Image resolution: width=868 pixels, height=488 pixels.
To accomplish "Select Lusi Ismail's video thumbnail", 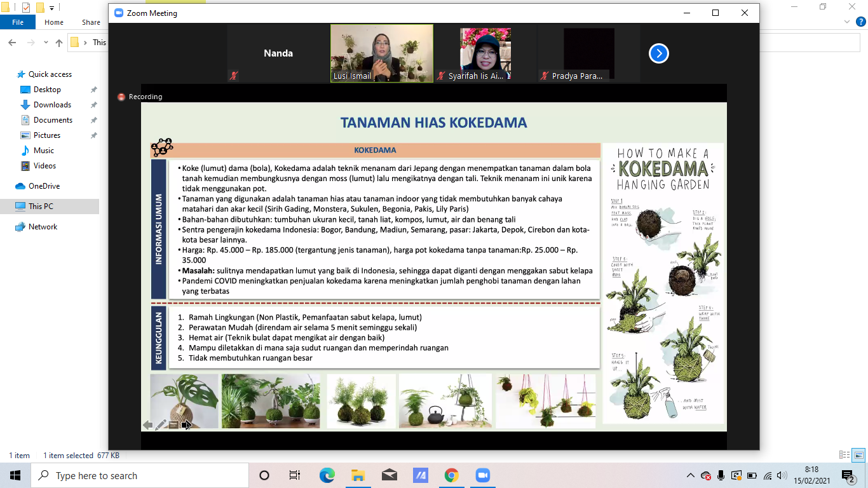I will click(x=381, y=53).
